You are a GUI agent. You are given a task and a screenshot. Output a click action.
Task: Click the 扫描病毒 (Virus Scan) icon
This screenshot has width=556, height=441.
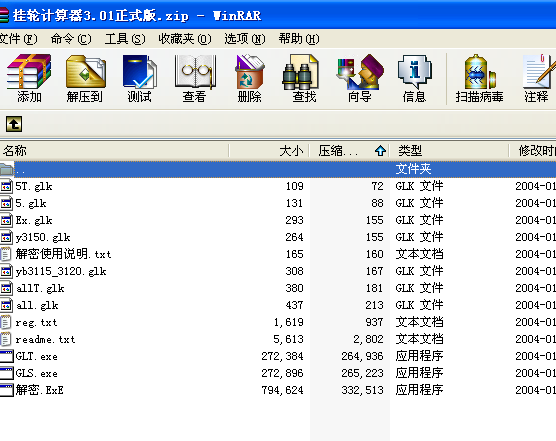click(x=479, y=72)
